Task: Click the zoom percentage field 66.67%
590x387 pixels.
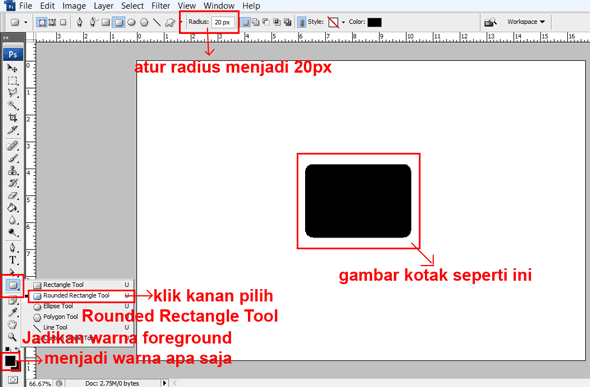Action: coord(40,383)
